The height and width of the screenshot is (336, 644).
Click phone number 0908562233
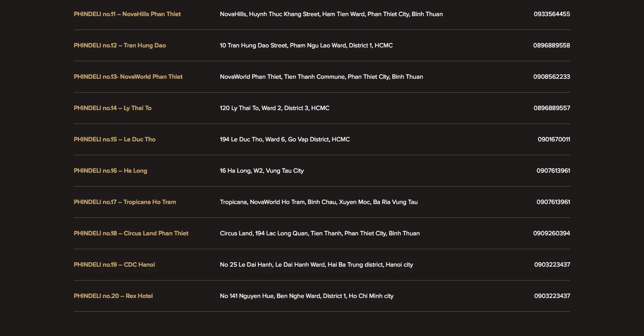pos(551,77)
